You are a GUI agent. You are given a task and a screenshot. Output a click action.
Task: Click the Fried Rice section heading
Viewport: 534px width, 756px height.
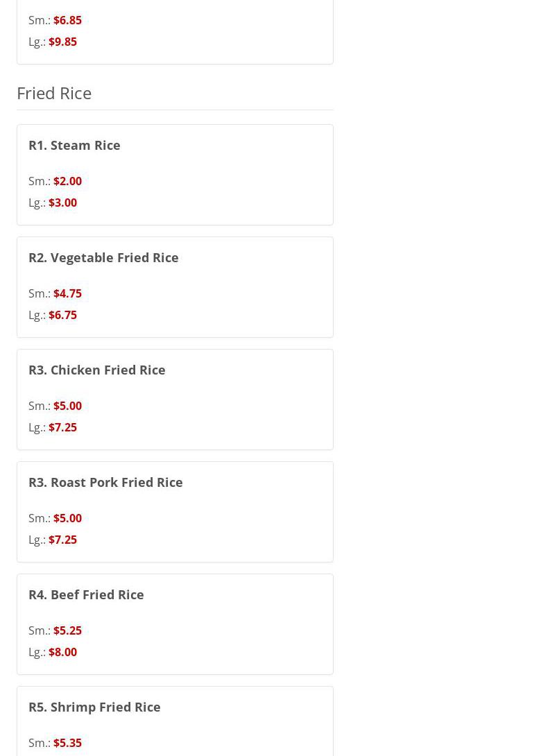pyautogui.click(x=54, y=93)
